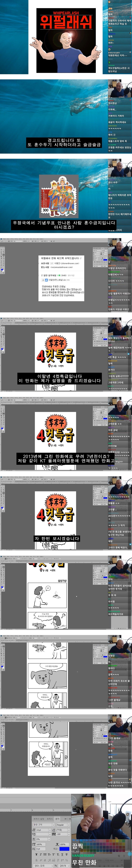Collapse the Character panel with double-arrow icon

click(x=66, y=819)
